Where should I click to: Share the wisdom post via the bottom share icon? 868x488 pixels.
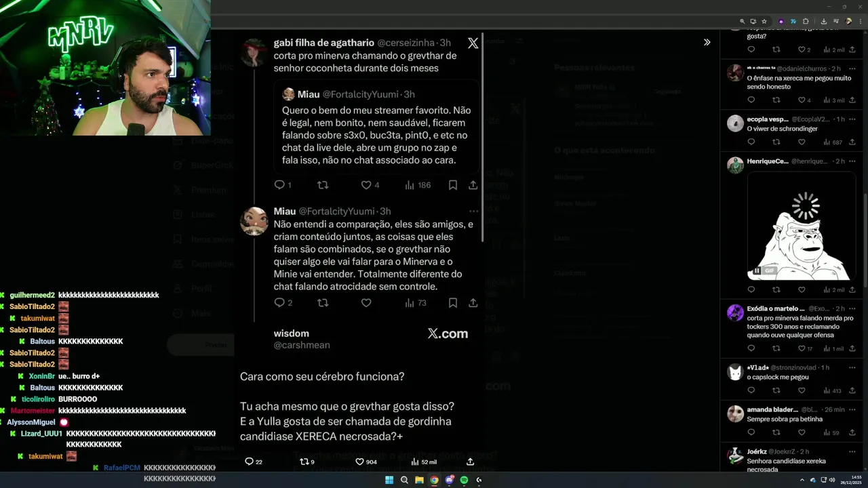click(x=470, y=462)
